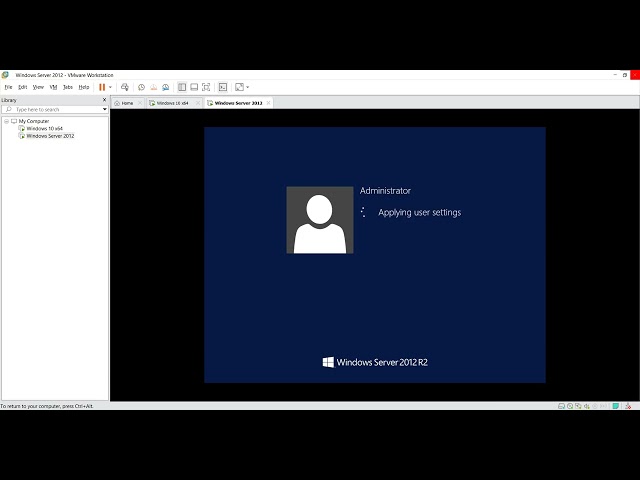Screen dimensions: 640x480
Task: Close the Windows 10 x64 tab
Action: pos(198,103)
